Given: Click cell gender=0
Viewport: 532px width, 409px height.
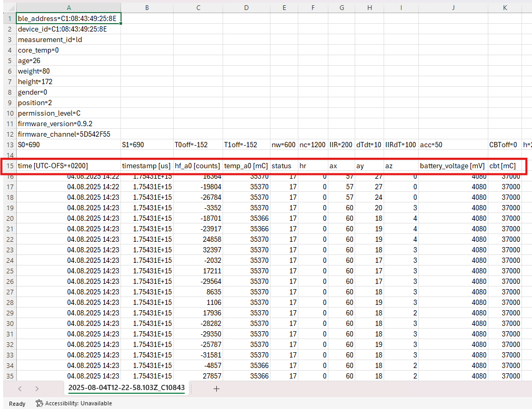Looking at the screenshot, I should 68,92.
